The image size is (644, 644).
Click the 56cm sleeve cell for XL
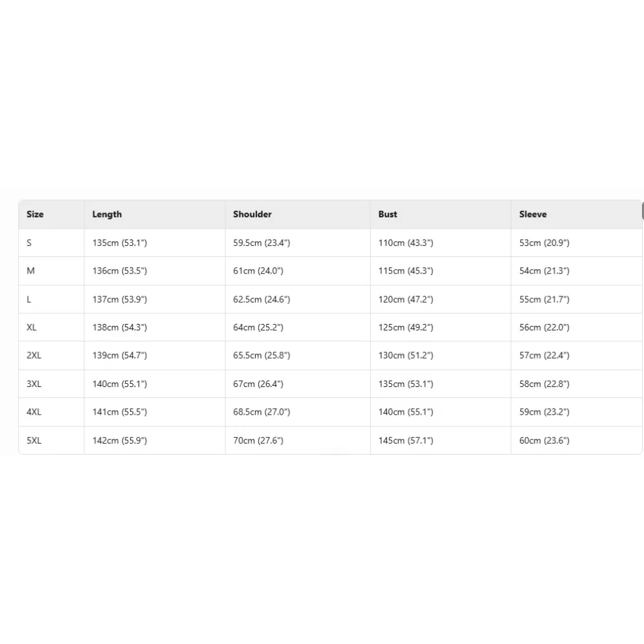pyautogui.click(x=544, y=327)
